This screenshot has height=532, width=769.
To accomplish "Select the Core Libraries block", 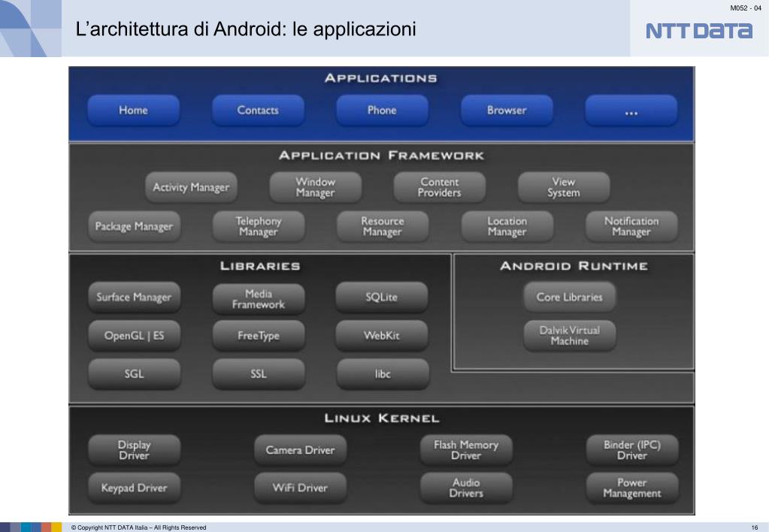I will click(569, 297).
